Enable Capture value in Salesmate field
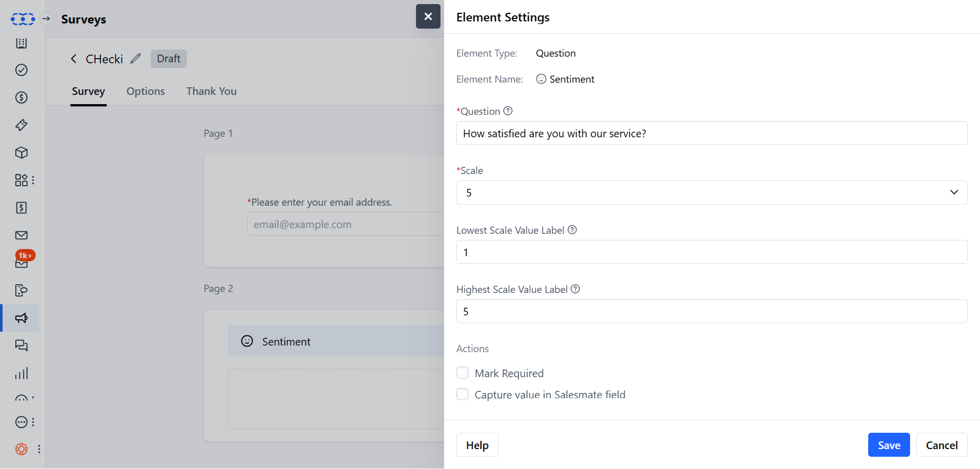Viewport: 980px width, 469px height. tap(462, 394)
